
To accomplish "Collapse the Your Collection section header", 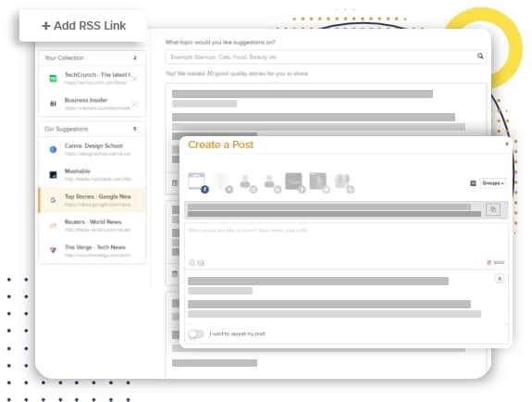I will click(x=93, y=57).
